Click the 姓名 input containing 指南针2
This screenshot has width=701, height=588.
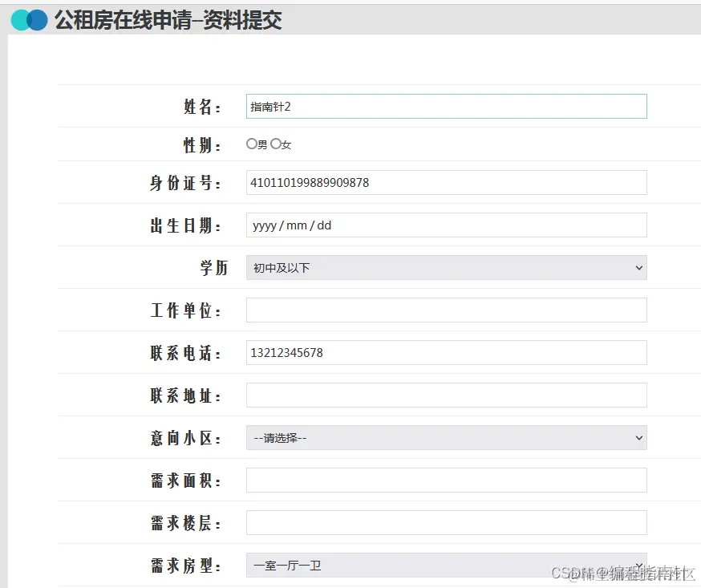tap(446, 107)
